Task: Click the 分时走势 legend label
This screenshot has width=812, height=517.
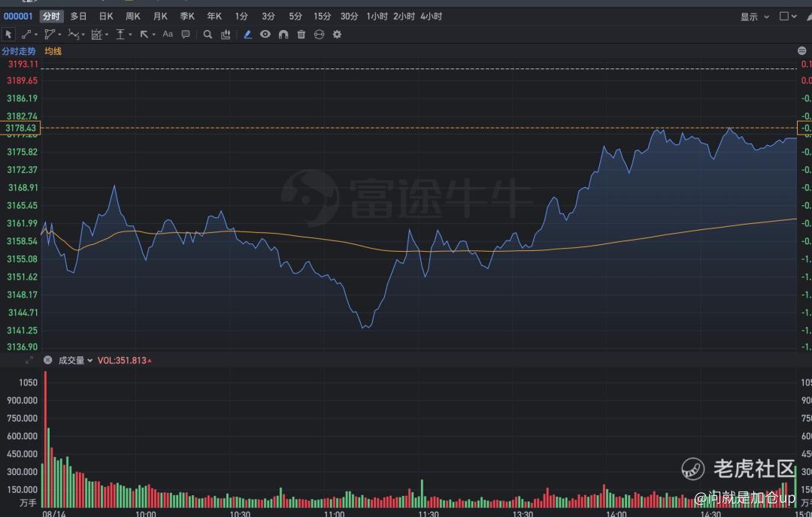Action: [19, 51]
